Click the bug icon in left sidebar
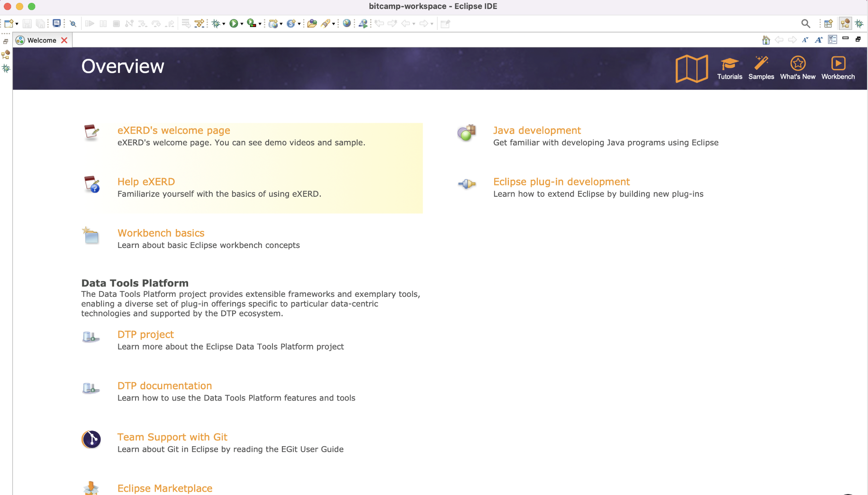This screenshot has width=868, height=495. coord(6,68)
